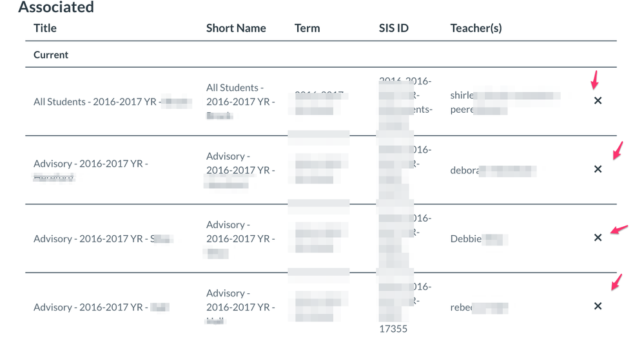Click the Teacher(s) column header
This screenshot has width=644, height=337.
click(476, 28)
